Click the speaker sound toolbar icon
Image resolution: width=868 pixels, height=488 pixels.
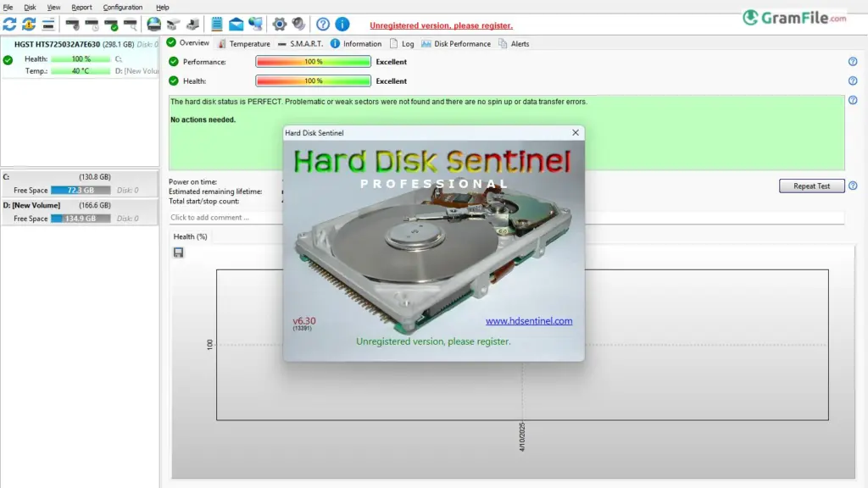pyautogui.click(x=298, y=24)
